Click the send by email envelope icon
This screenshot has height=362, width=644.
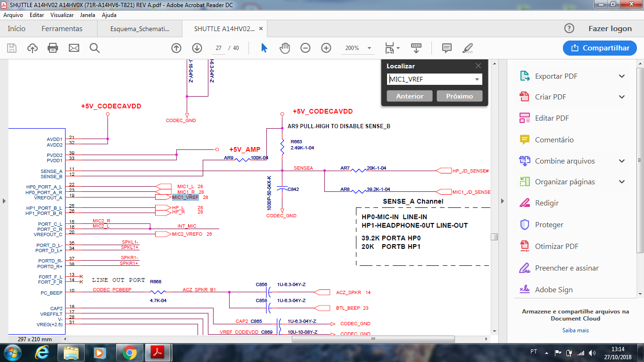(74, 48)
